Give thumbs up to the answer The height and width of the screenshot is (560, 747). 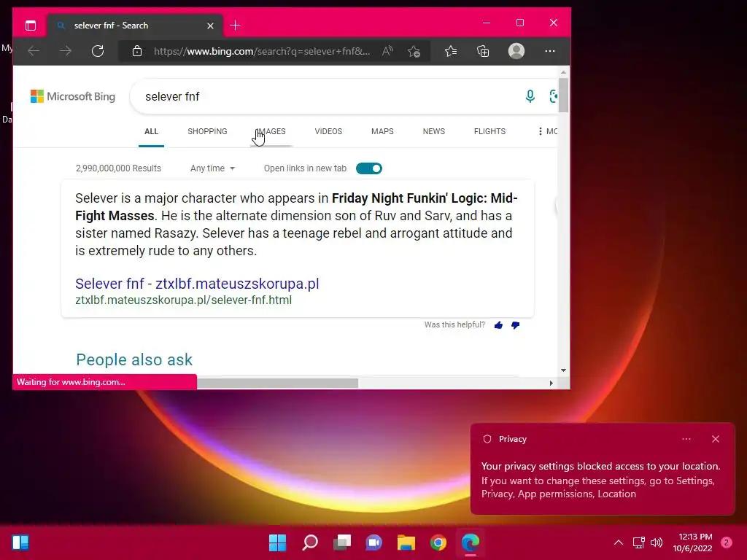coord(498,325)
